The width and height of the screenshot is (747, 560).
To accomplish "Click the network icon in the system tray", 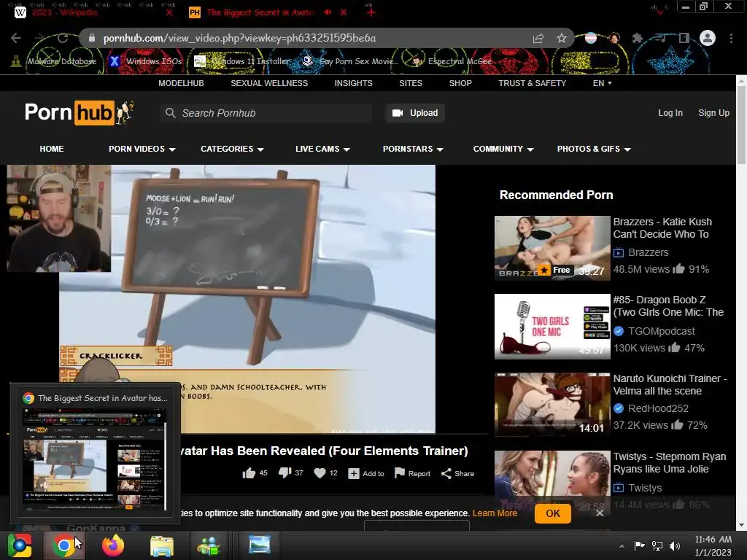I will pos(657,545).
